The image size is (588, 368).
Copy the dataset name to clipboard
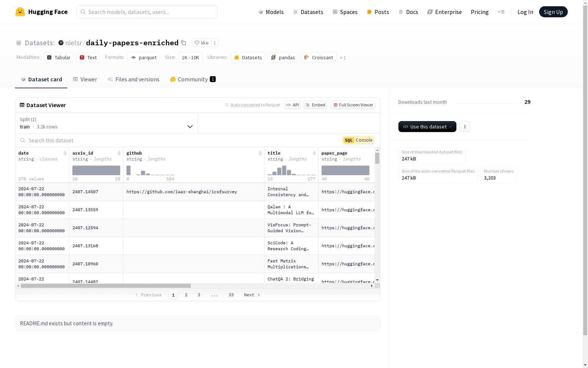tap(183, 43)
